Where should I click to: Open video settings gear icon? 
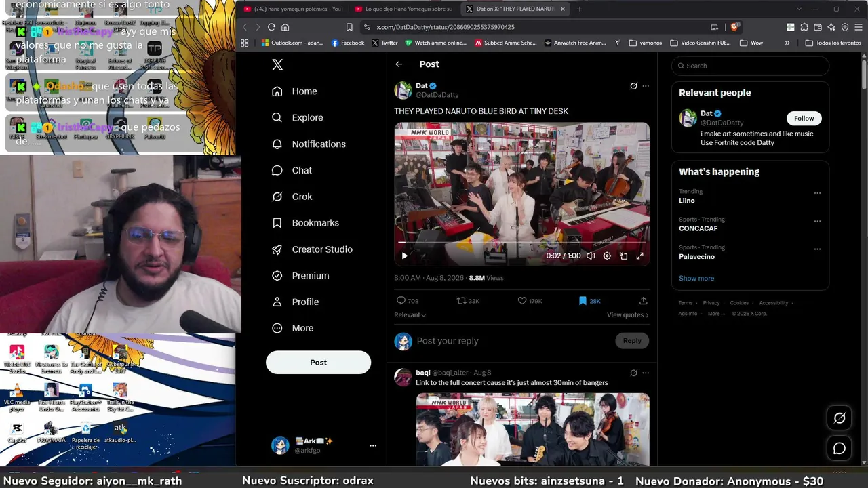[x=607, y=256]
